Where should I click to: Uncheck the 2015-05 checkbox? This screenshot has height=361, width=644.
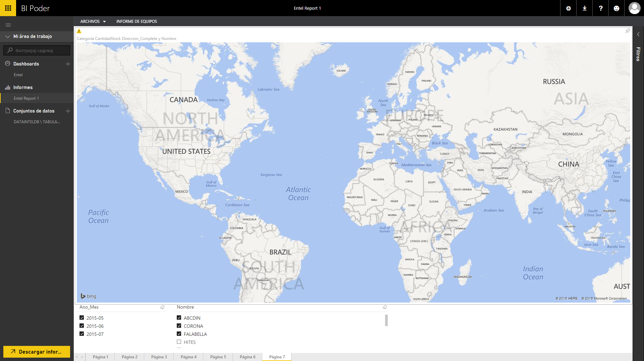pyautogui.click(x=82, y=318)
